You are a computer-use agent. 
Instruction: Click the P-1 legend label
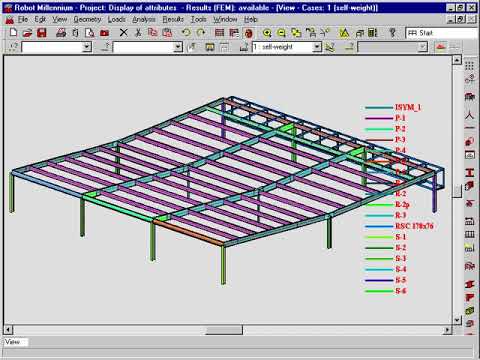pyautogui.click(x=400, y=118)
